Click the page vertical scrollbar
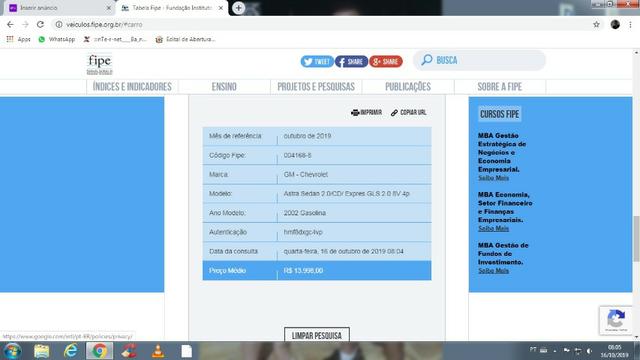Viewport: 640px width, 360px height. click(636, 238)
